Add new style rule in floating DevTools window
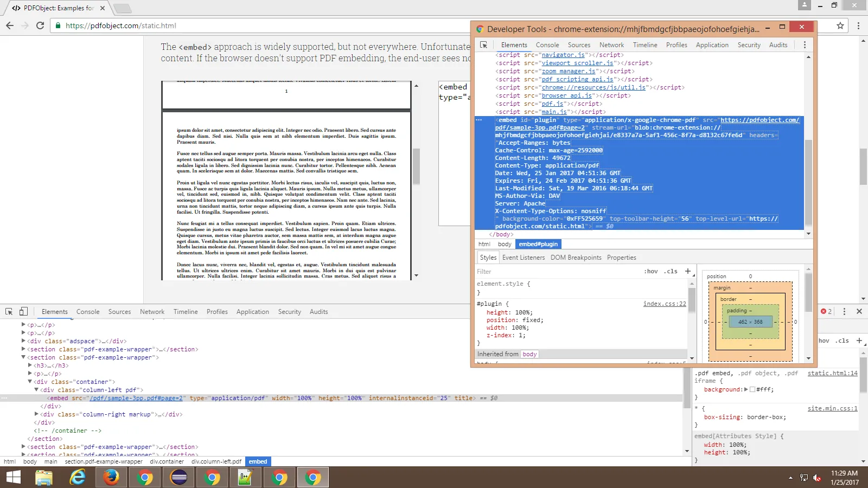 click(x=688, y=271)
